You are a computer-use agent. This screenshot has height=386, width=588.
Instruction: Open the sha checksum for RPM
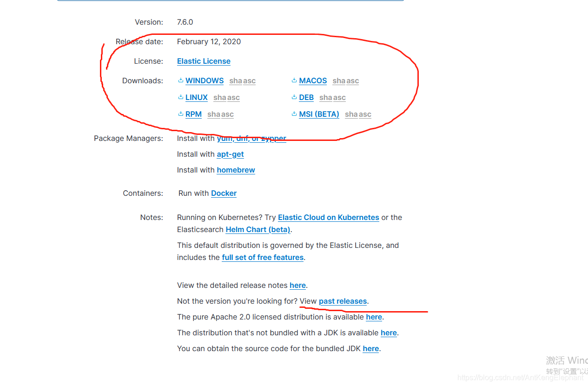tap(214, 114)
